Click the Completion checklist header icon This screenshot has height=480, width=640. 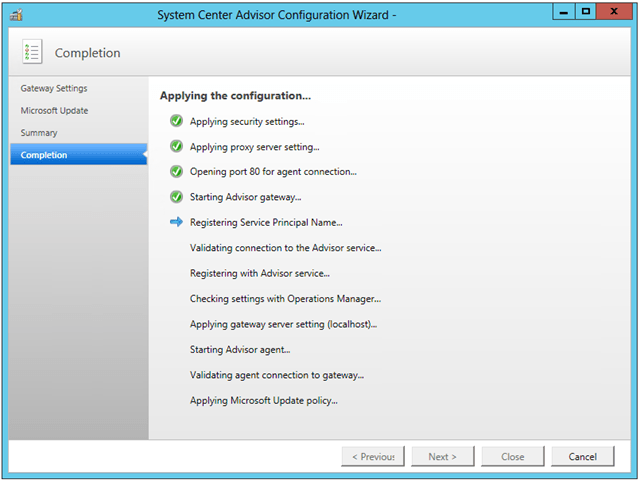pyautogui.click(x=32, y=52)
